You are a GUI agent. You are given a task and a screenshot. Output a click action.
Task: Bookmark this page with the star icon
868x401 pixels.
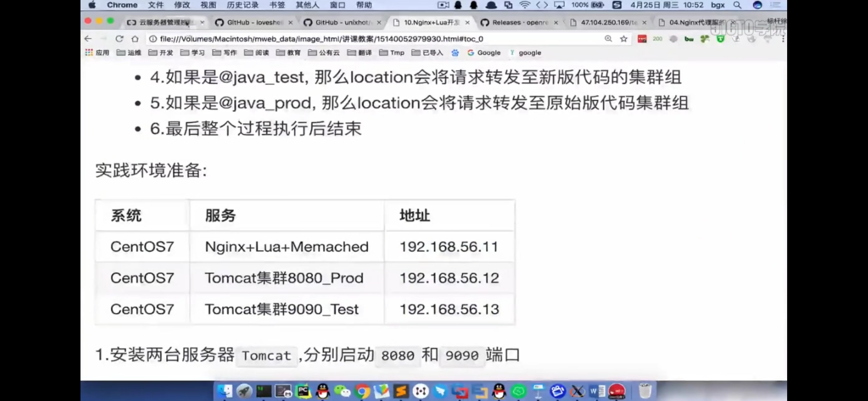click(624, 39)
